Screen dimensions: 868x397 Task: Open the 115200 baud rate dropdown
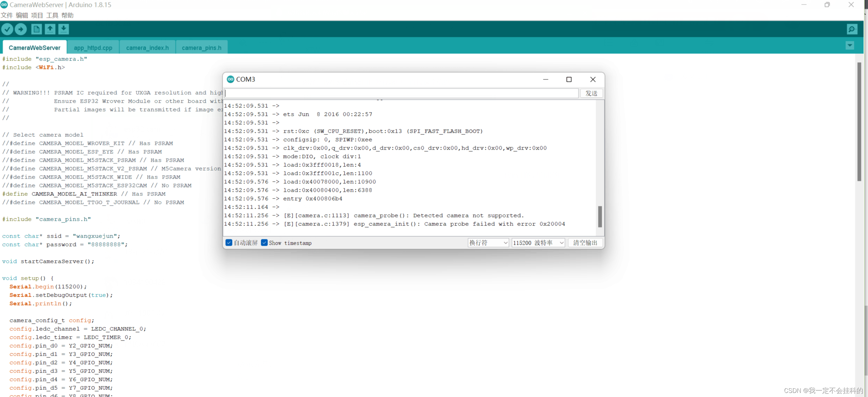click(538, 243)
